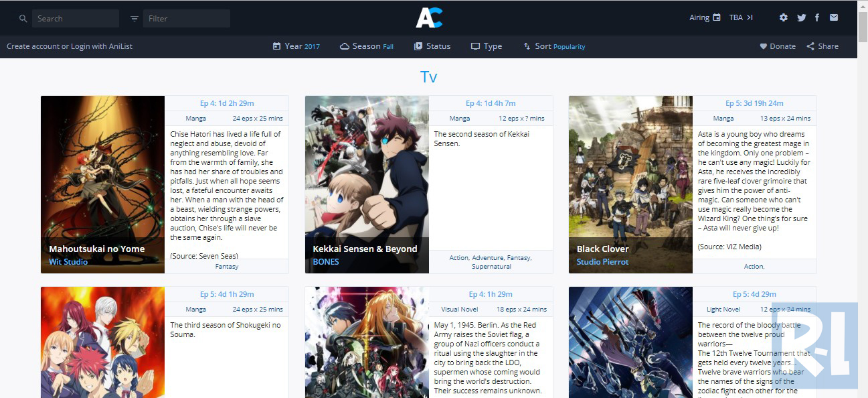Click the Sort arrows icon
The image size is (868, 398).
click(x=527, y=46)
